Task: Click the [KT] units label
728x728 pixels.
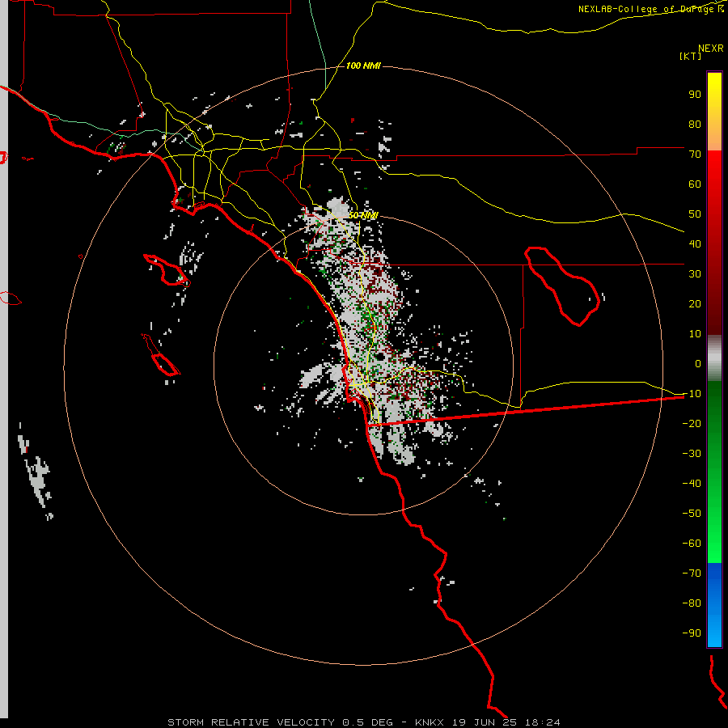Action: coord(691,56)
